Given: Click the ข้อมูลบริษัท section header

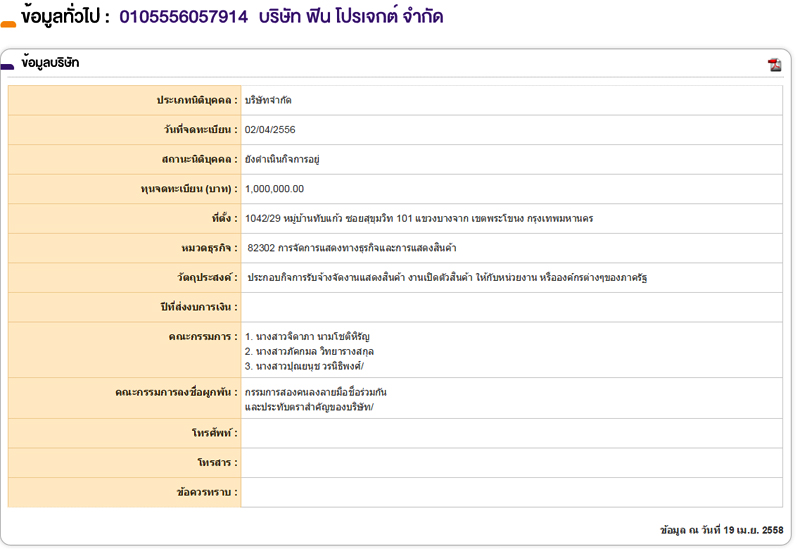Looking at the screenshot, I should (x=50, y=63).
